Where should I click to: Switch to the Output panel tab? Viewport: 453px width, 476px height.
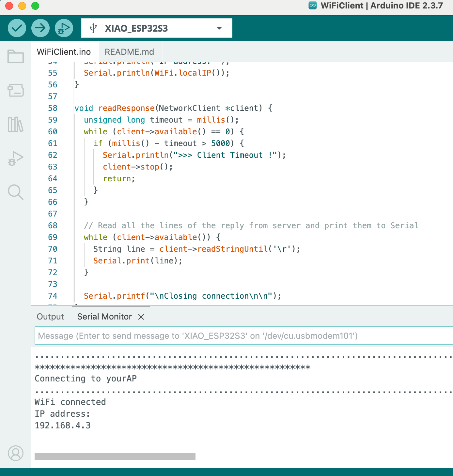tap(50, 317)
